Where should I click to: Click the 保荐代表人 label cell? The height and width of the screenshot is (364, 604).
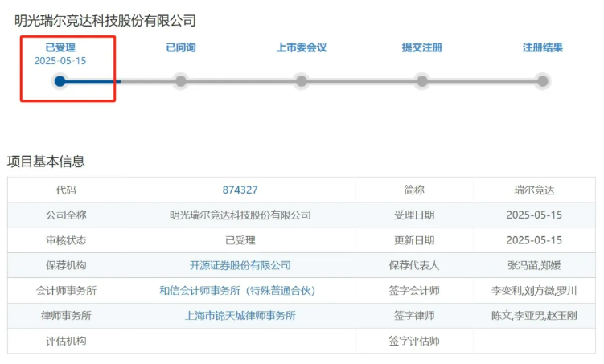414,265
